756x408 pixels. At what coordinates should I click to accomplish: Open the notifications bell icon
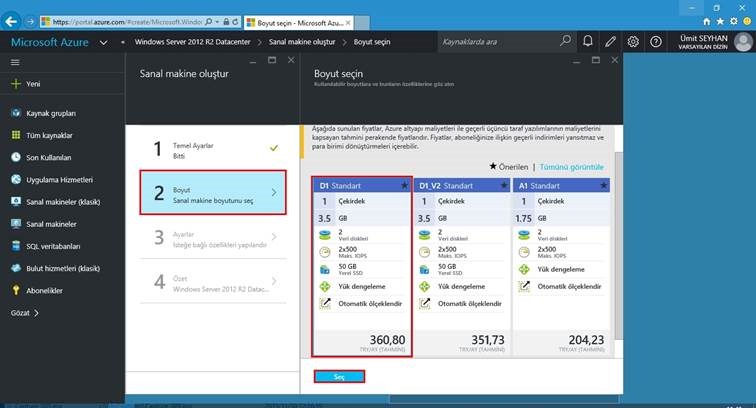coord(587,41)
